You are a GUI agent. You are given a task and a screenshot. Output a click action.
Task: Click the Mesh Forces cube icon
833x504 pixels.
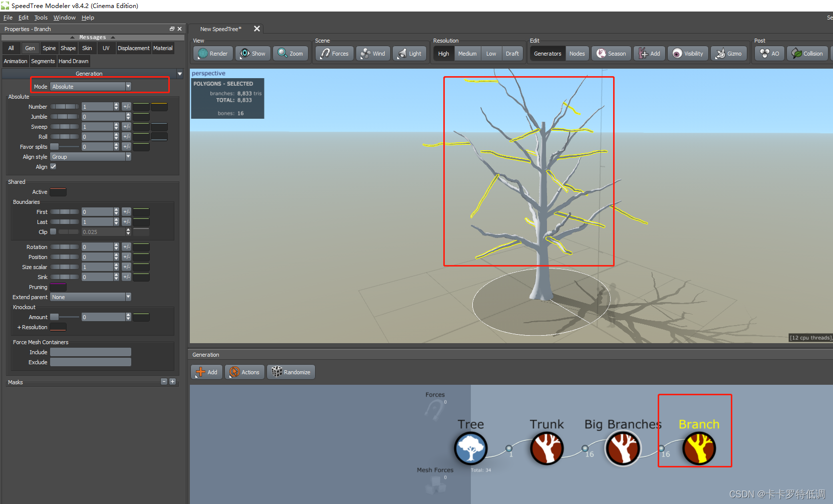coord(435,484)
